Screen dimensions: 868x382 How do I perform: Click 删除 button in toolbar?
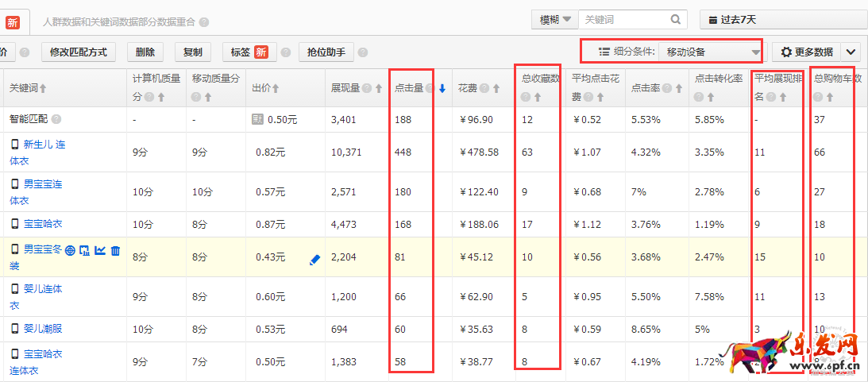[145, 52]
